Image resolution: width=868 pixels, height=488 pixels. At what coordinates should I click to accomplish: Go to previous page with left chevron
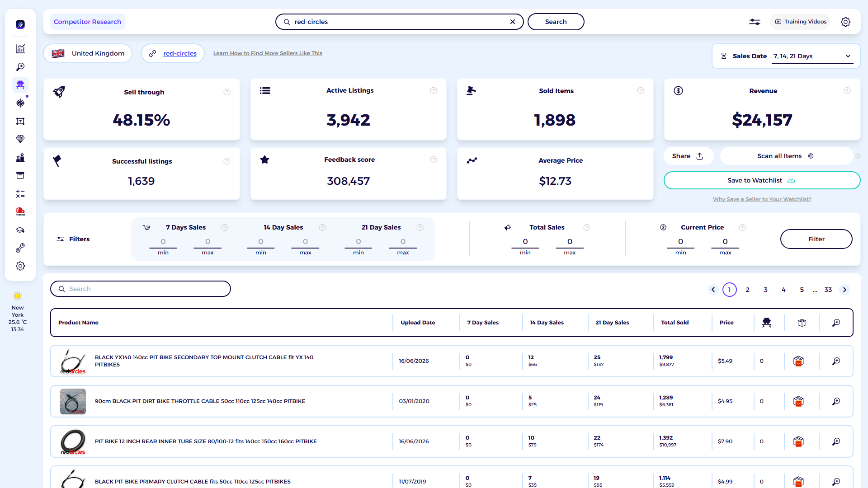pos(713,290)
